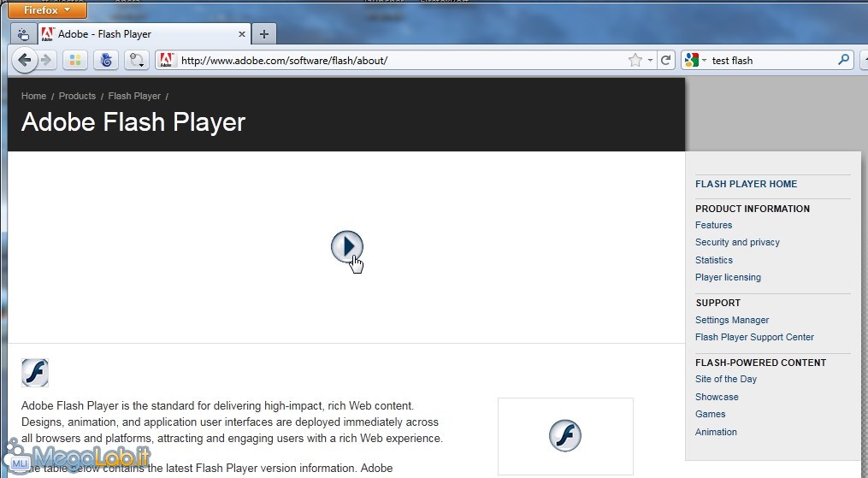This screenshot has height=478, width=868.
Task: Open the Showcase sidebar link
Action: click(717, 397)
